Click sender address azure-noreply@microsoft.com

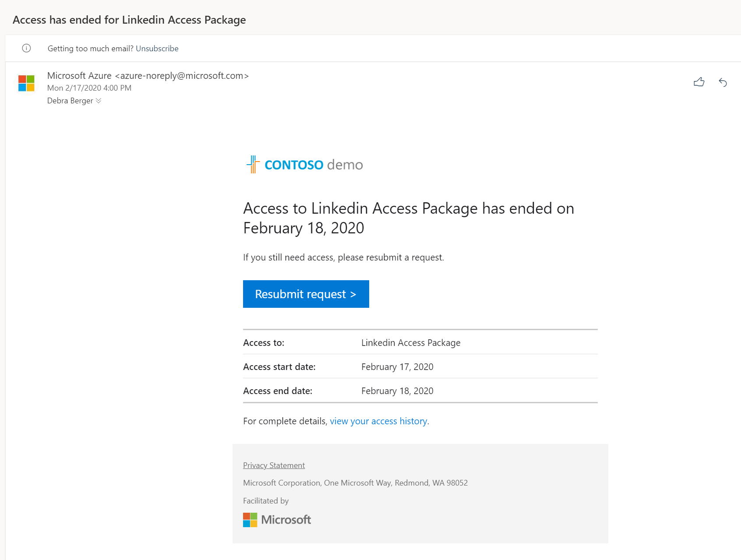click(x=182, y=76)
